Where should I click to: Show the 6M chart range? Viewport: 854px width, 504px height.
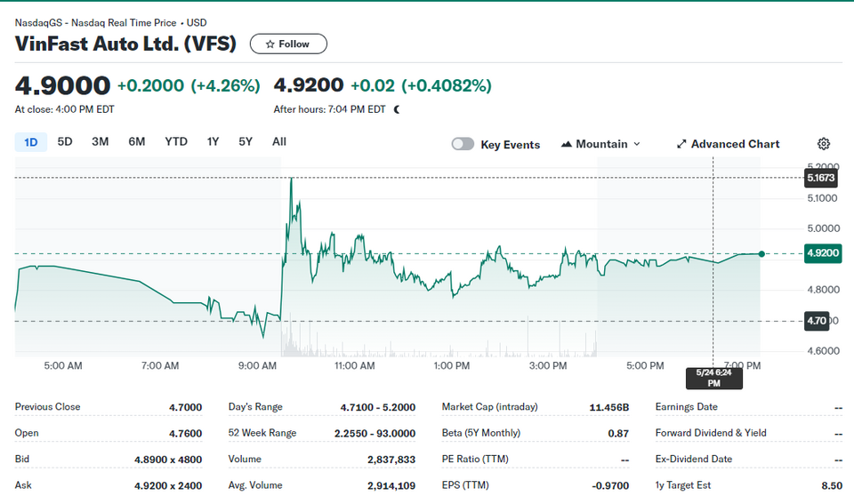coord(137,141)
